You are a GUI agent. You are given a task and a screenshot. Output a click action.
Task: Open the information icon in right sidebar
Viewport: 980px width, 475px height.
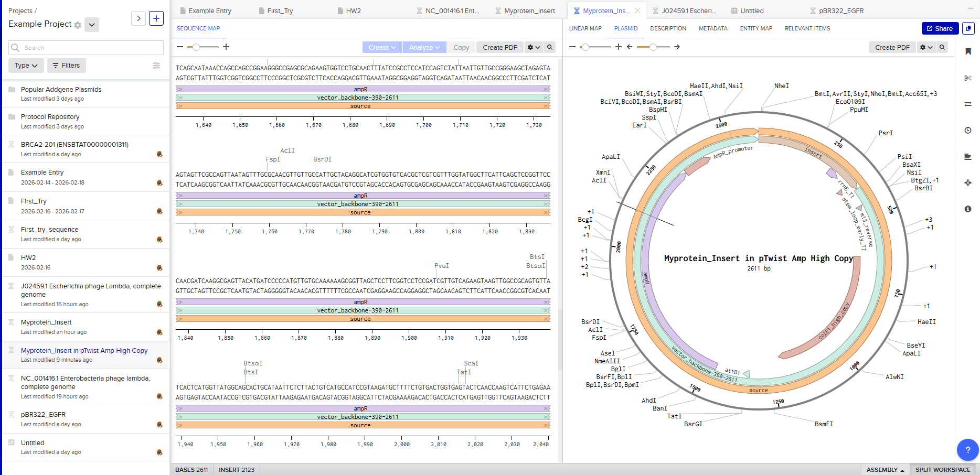[968, 209]
